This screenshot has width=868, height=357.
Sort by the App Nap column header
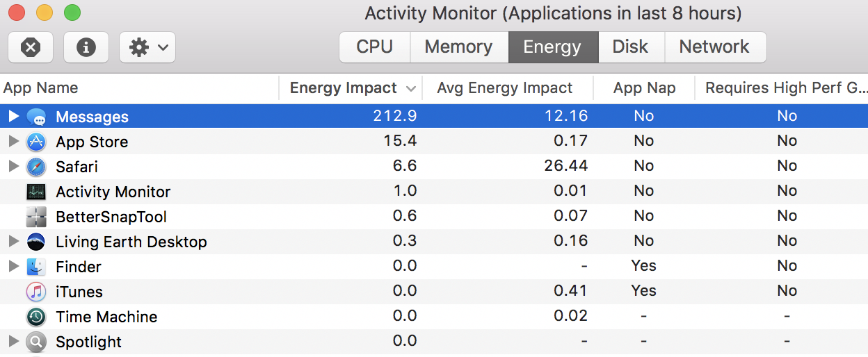[x=644, y=88]
